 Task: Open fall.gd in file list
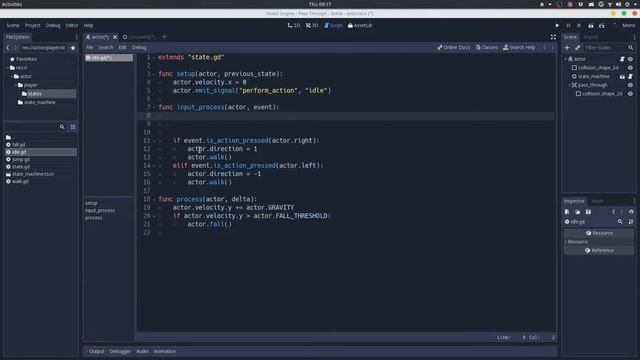pos(18,144)
